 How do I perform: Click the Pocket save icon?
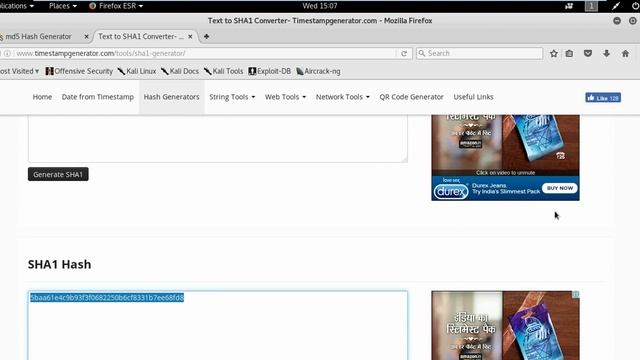588,53
